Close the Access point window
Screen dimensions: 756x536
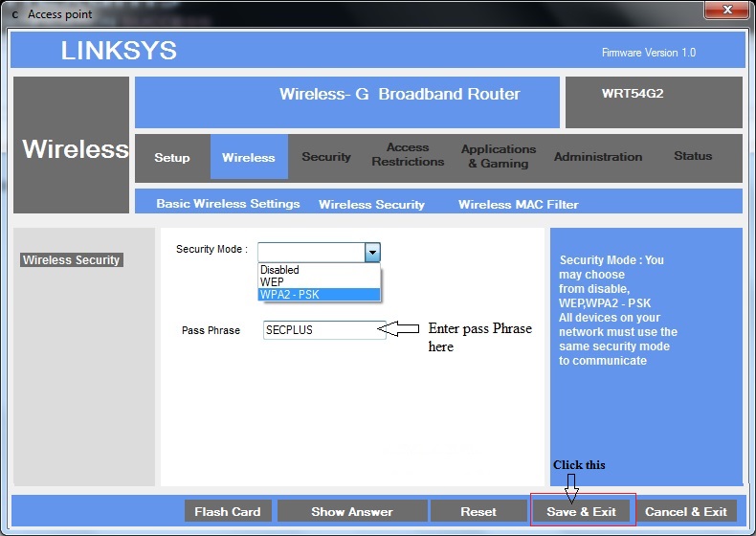728,10
